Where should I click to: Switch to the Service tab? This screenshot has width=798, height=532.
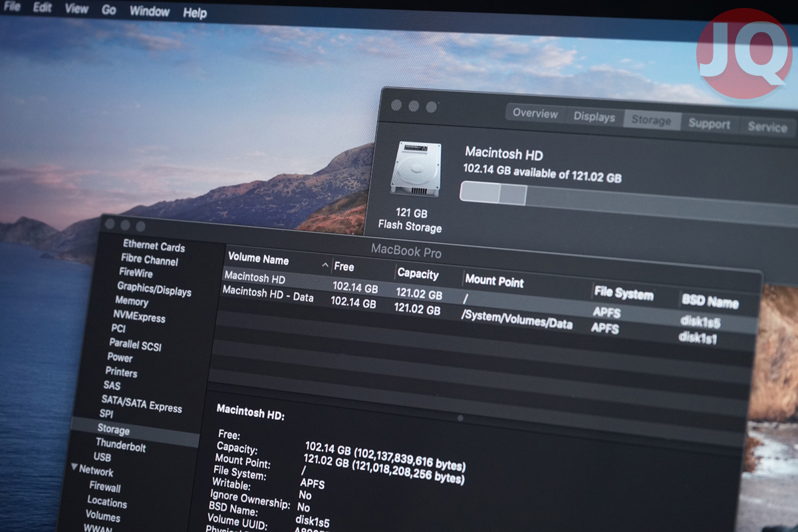766,127
